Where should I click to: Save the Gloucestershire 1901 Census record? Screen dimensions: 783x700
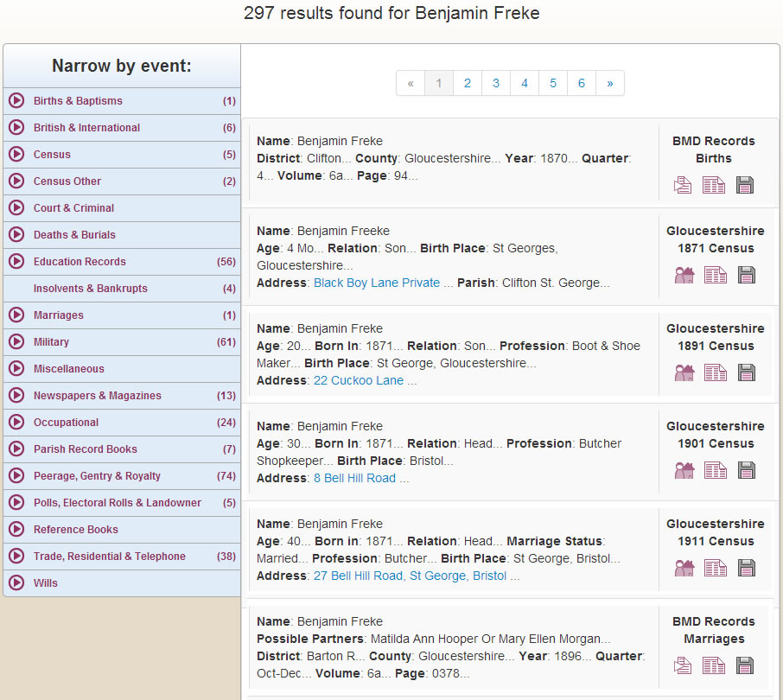(747, 470)
